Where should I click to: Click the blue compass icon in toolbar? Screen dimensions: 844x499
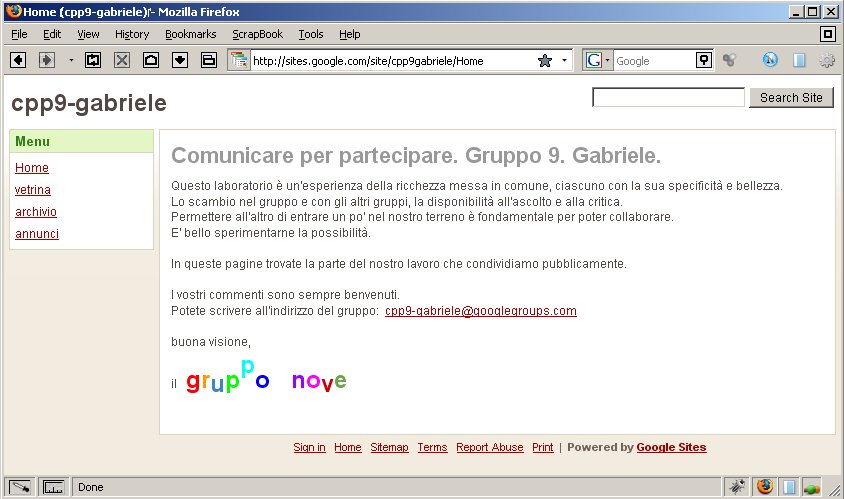[770, 61]
